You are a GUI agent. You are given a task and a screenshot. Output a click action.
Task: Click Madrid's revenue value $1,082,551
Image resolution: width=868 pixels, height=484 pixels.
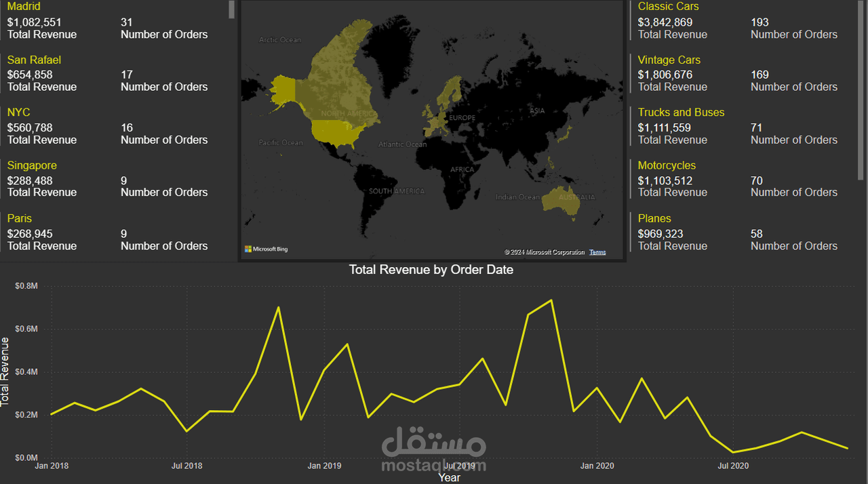coord(35,22)
